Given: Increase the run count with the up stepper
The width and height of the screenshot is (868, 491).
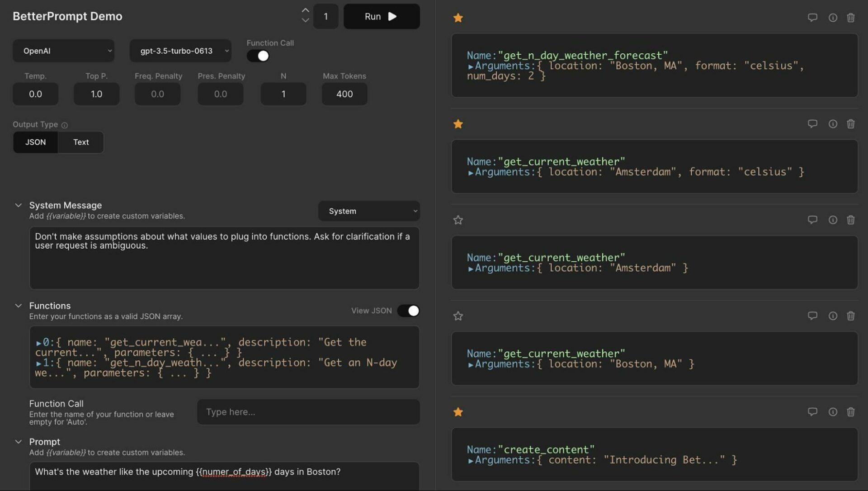Looking at the screenshot, I should [305, 10].
